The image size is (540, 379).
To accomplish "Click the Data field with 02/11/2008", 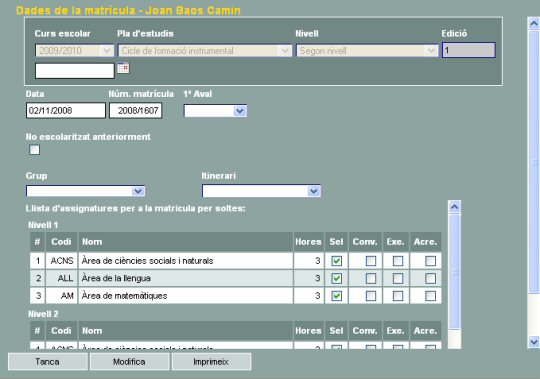I will [66, 110].
